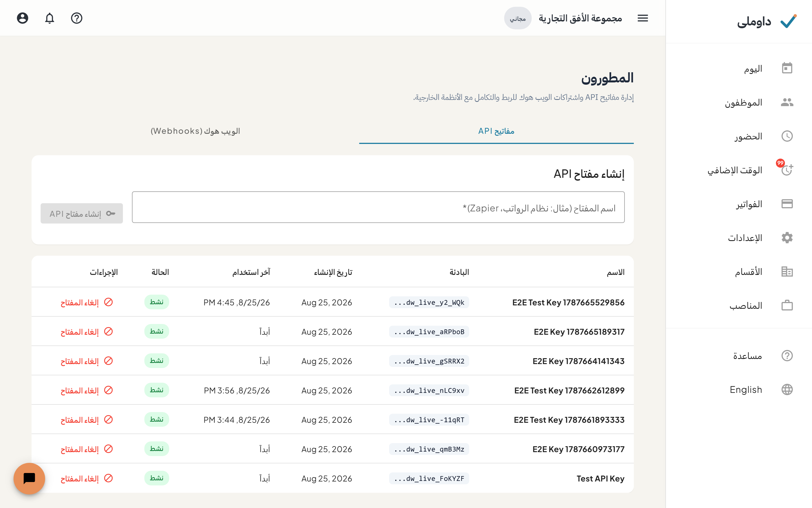This screenshot has width=812, height=508.
Task: Click prefix ...dw_live_y2_WQk
Action: click(429, 302)
